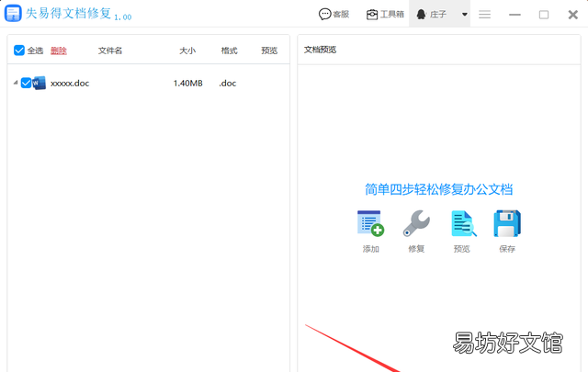Click the 保存 label text
This screenshot has height=372, width=588.
(x=507, y=249)
